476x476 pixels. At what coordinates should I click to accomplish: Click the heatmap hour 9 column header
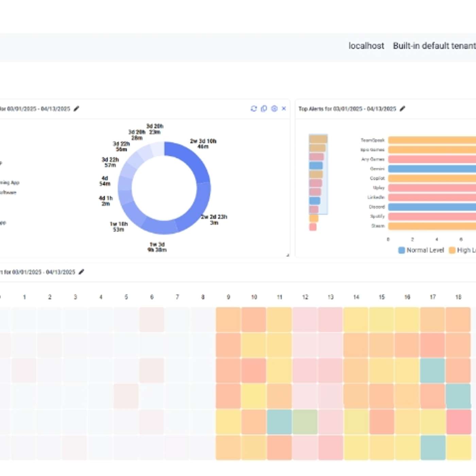click(228, 297)
